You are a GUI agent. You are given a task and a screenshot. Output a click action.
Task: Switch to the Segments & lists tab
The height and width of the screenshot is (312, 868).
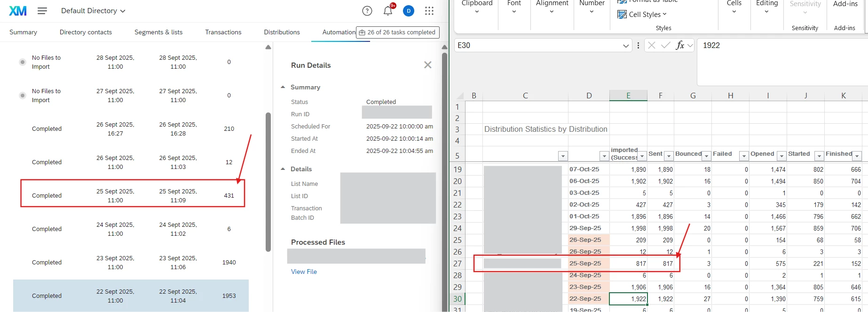point(158,32)
